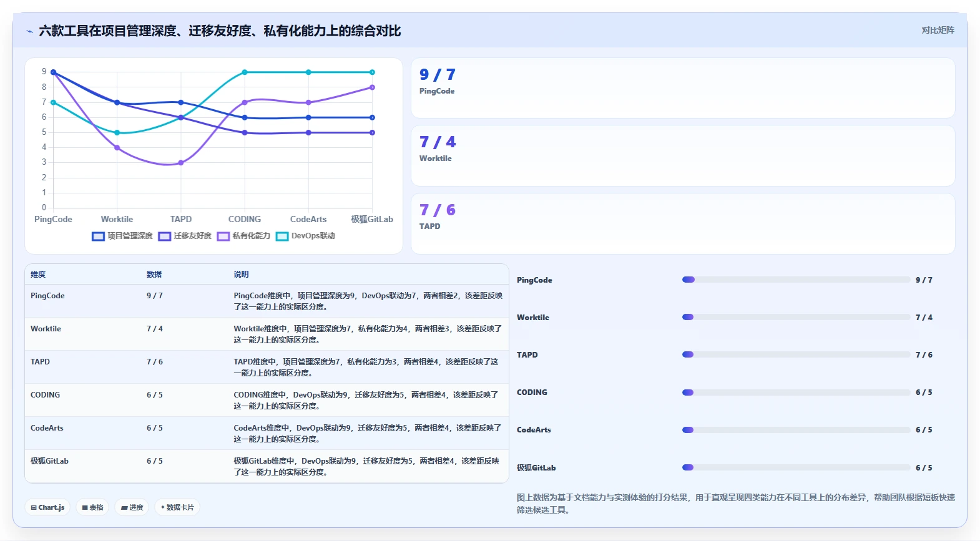Click the 6 / 5 value in the CodeArts table row
Screen dimensions: 980x541
coord(155,428)
